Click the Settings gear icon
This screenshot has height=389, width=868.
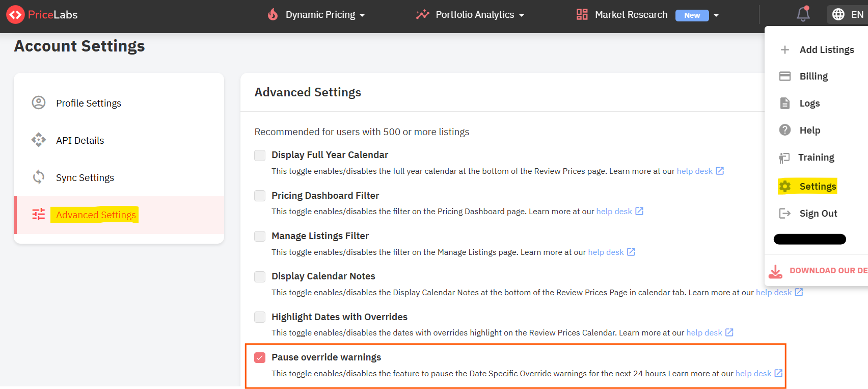click(x=785, y=187)
